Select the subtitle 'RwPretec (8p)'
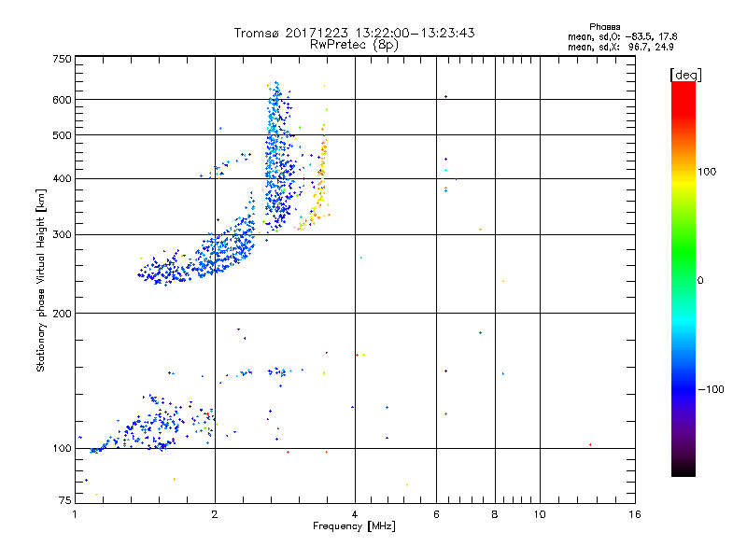 coord(354,45)
